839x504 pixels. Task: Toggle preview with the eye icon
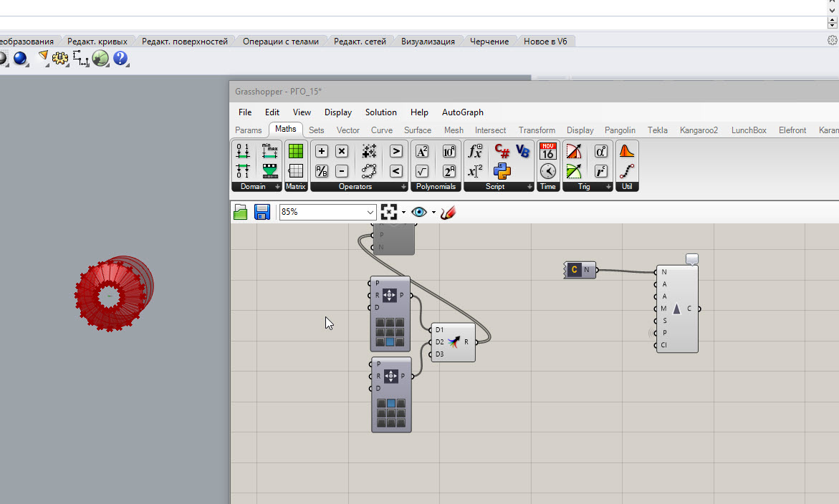(419, 212)
